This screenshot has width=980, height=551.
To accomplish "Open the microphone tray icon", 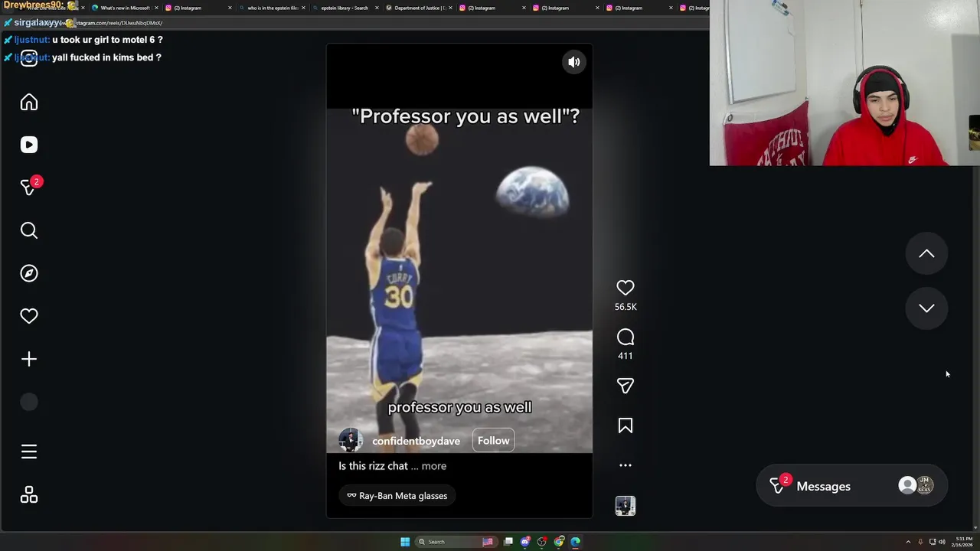I will point(920,542).
